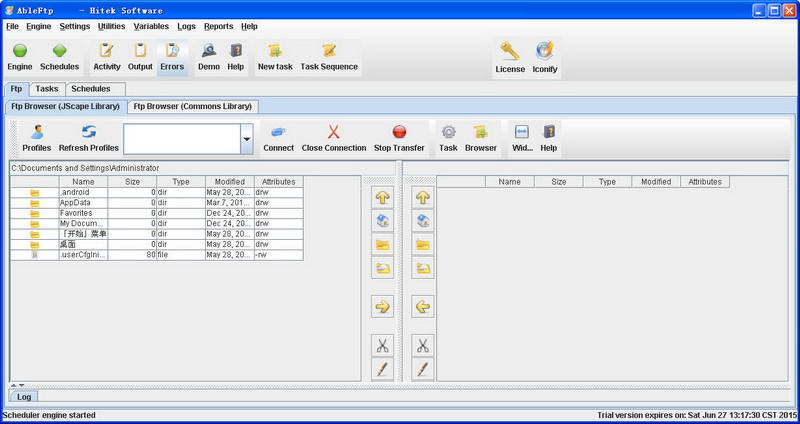800x424 pixels.
Task: Click the local pane Size column header
Action: pos(132,182)
